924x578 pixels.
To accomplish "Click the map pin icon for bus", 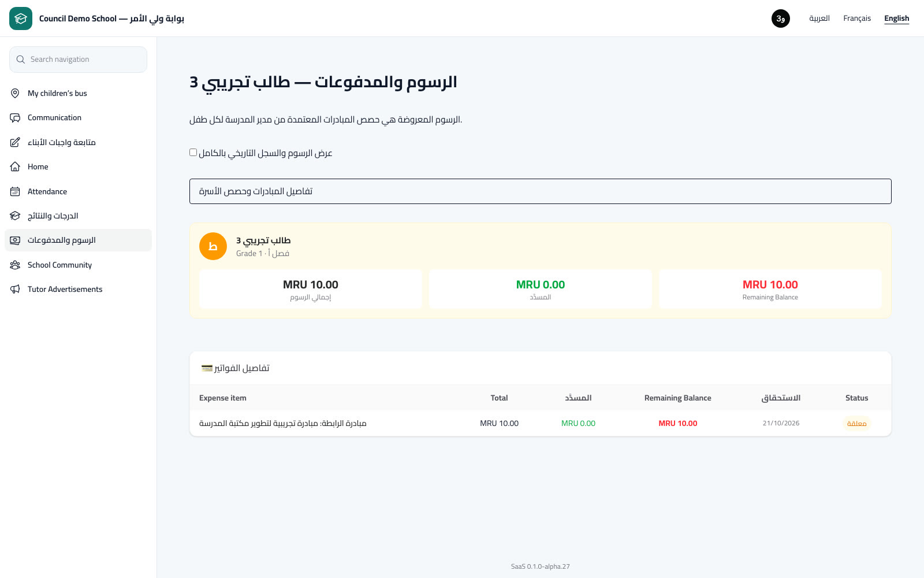I will click(15, 93).
